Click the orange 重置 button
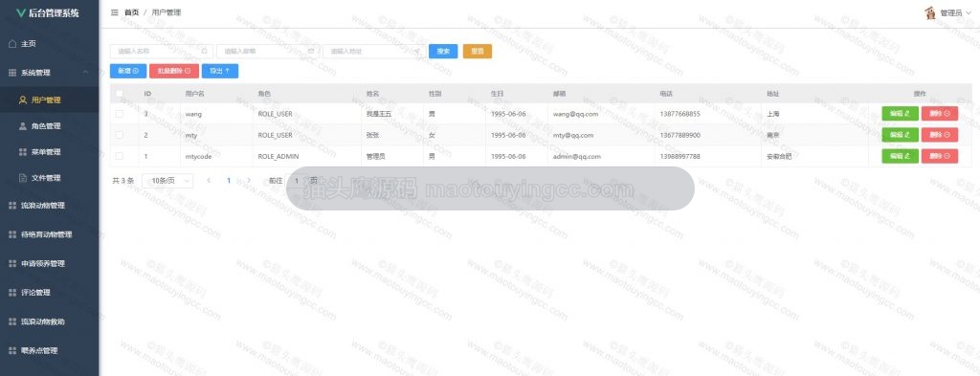 pos(478,52)
